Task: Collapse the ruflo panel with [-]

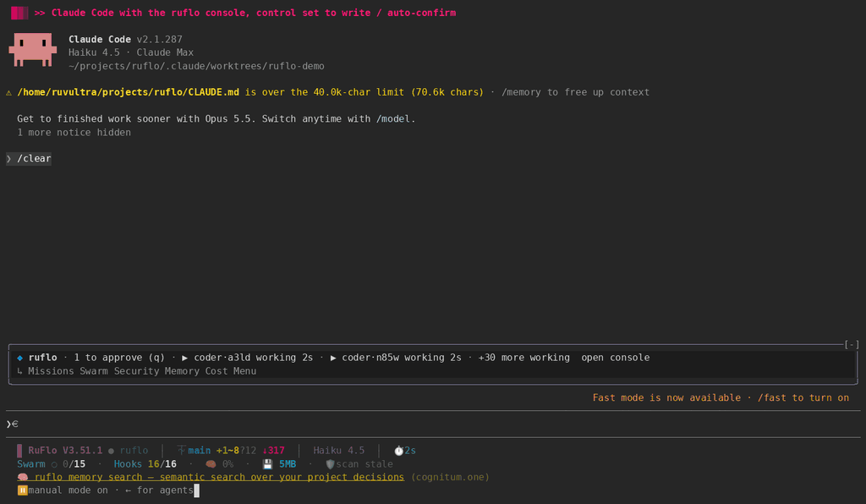Action: [x=852, y=344]
